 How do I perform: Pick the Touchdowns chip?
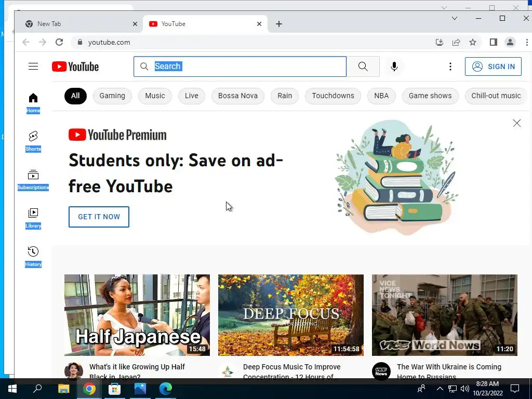[x=333, y=96]
